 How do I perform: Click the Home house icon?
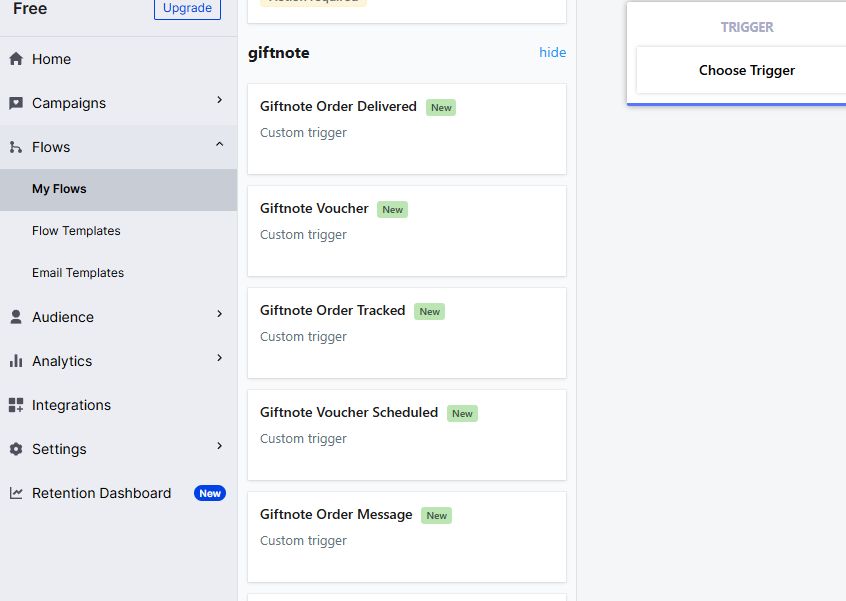click(16, 58)
